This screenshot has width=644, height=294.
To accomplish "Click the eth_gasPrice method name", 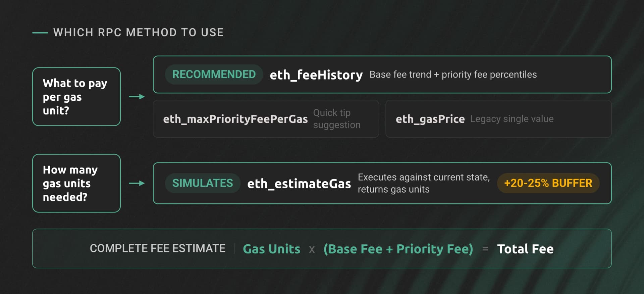I will coord(430,119).
